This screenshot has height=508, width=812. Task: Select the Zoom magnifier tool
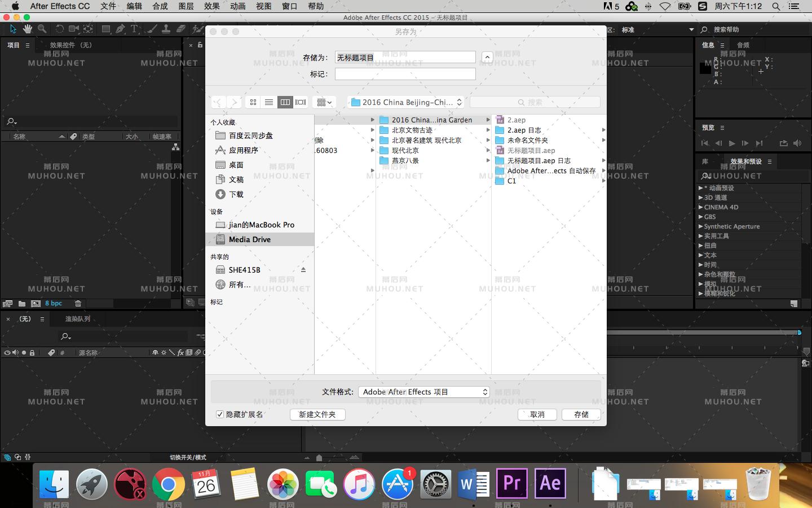42,29
